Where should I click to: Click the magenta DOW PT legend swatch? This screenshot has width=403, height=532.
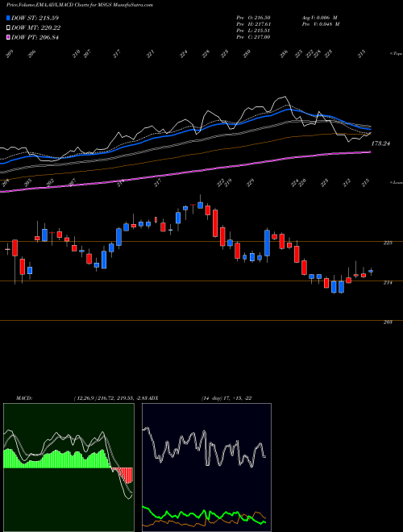click(9, 37)
